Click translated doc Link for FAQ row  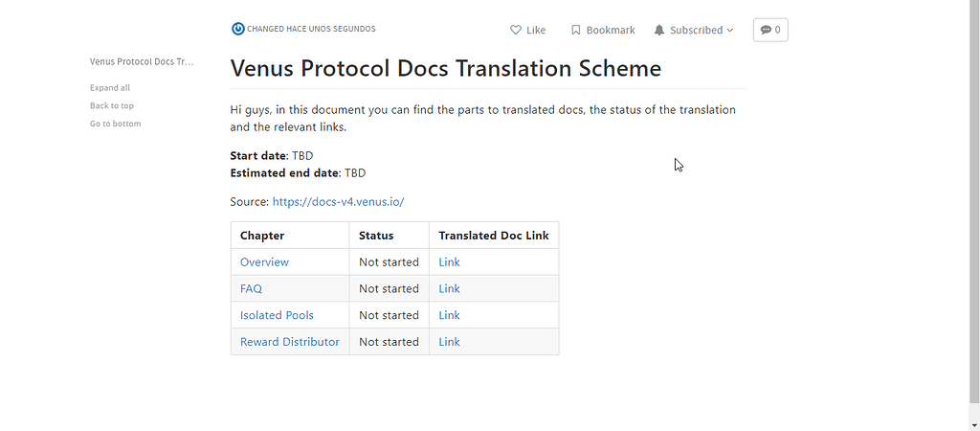(x=450, y=288)
